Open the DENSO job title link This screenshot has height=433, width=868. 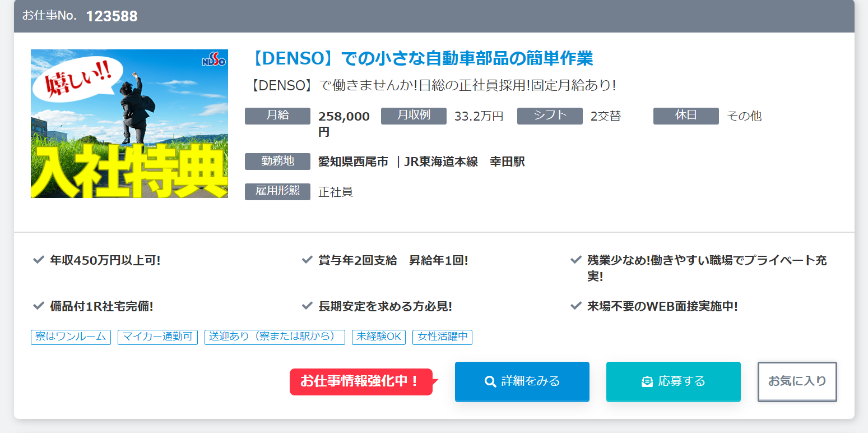(x=419, y=58)
